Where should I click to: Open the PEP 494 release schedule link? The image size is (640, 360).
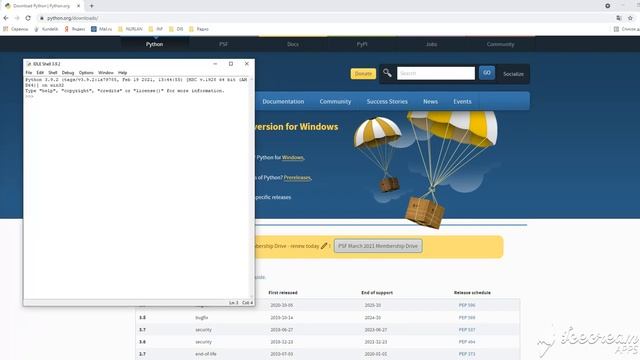tap(467, 342)
